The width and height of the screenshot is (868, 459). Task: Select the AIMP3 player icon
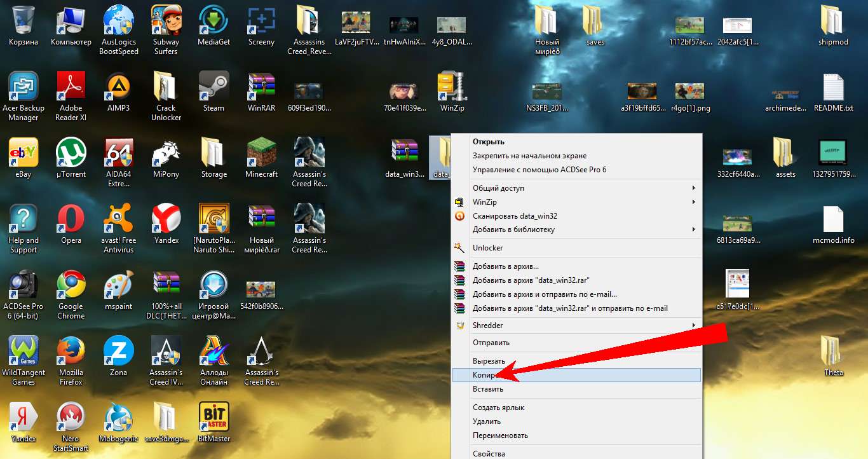click(x=119, y=86)
